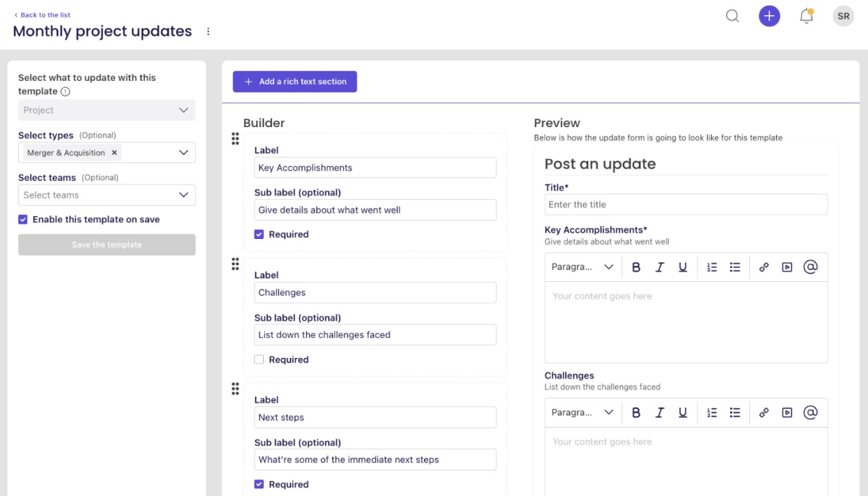This screenshot has width=868, height=496.
Task: Click the search magnifier icon
Action: [733, 16]
